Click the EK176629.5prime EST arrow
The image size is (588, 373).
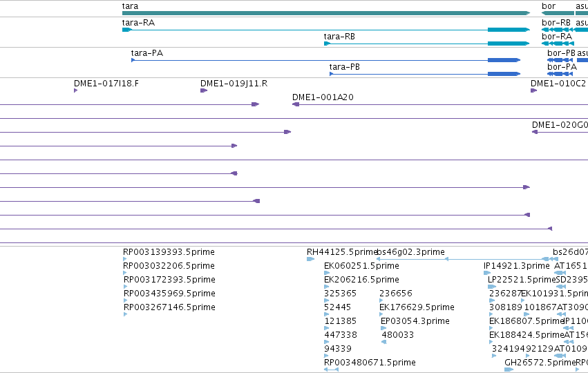click(381, 314)
